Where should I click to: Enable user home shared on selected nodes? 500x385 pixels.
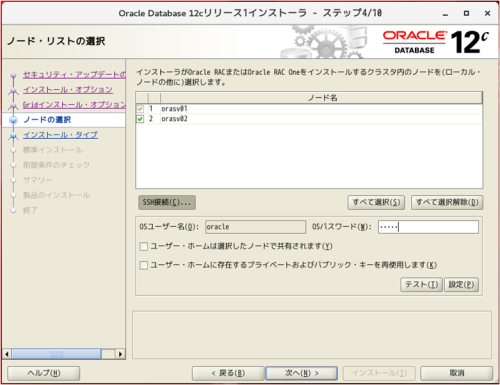coord(144,246)
